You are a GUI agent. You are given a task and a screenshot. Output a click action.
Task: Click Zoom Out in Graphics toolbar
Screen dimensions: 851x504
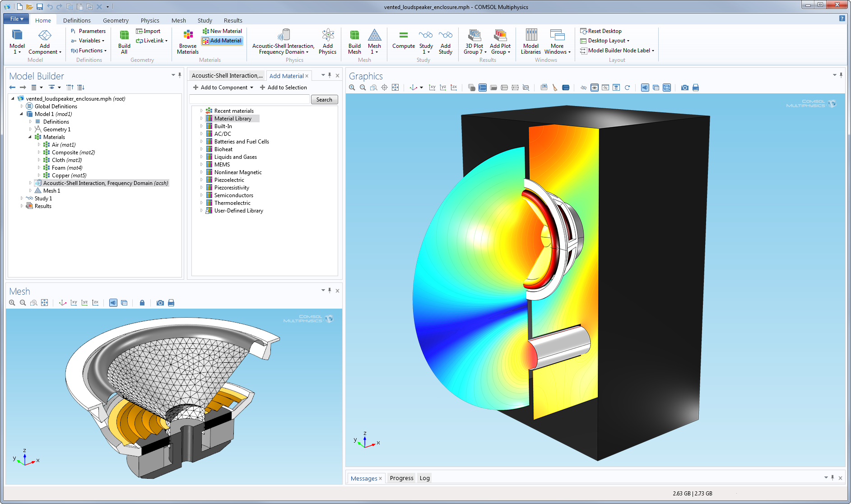(x=363, y=88)
